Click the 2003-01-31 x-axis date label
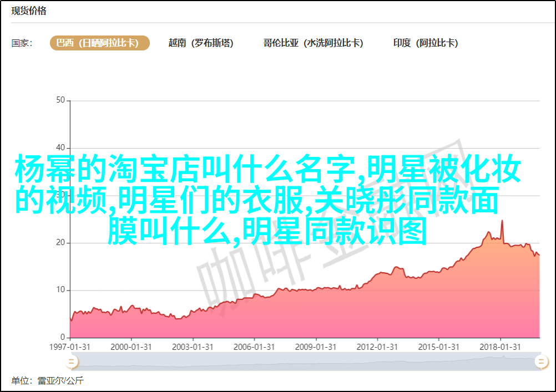The width and height of the screenshot is (556, 392). pos(193,347)
